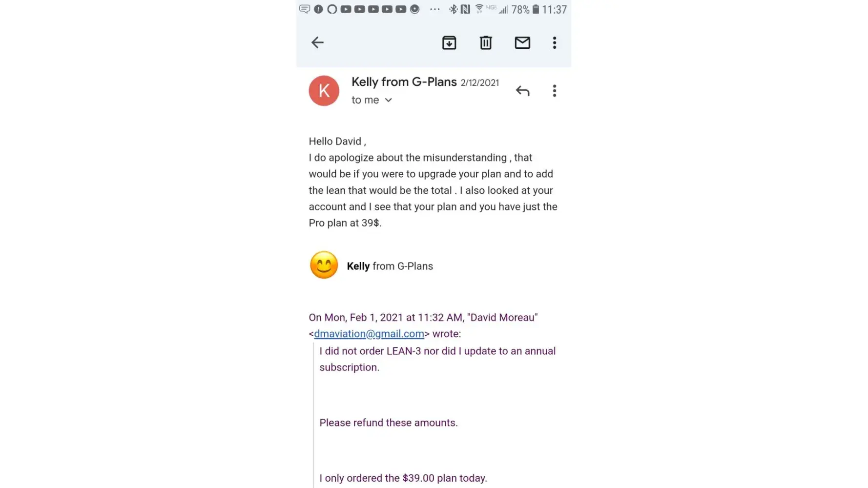The width and height of the screenshot is (868, 488).
Task: Tap the Bluetooth status icon
Action: click(453, 9)
